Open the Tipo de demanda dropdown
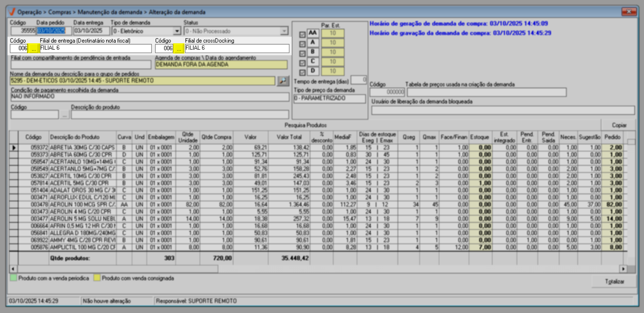 (177, 31)
